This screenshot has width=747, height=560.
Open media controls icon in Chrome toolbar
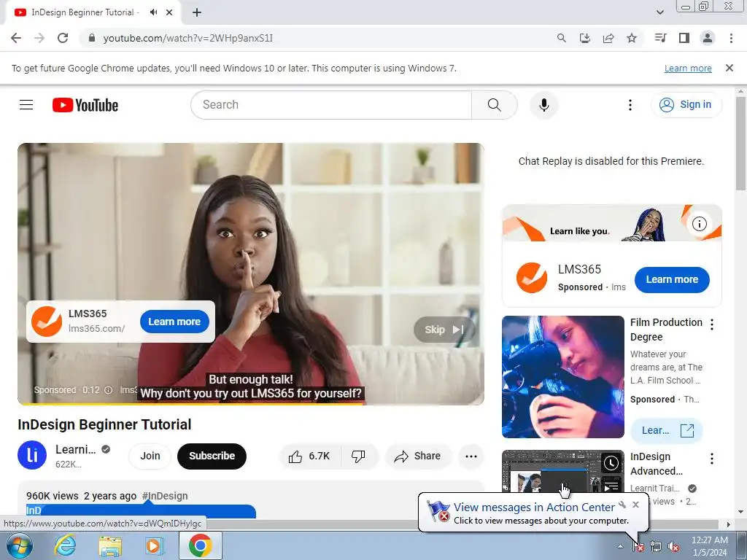660,38
